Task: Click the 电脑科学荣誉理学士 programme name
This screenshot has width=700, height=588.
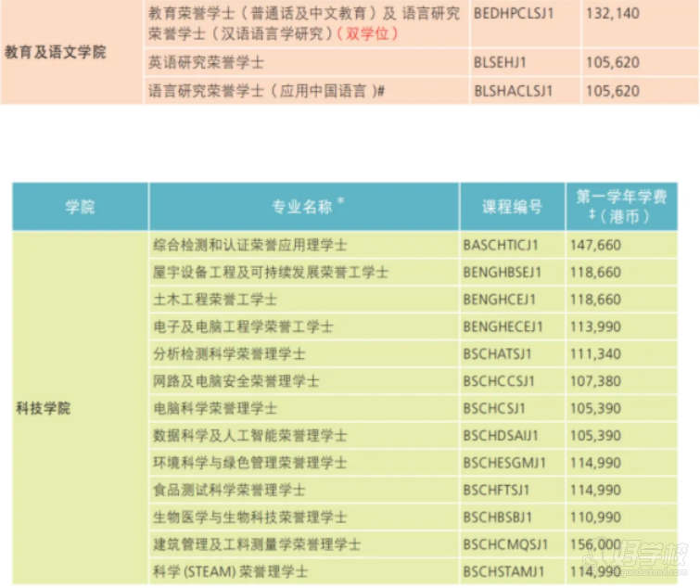Action: click(216, 408)
